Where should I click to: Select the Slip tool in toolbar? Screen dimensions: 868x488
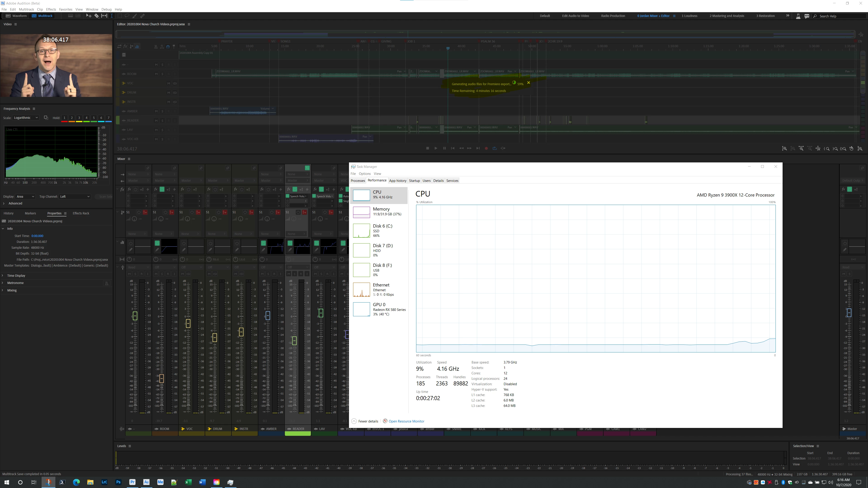click(104, 16)
